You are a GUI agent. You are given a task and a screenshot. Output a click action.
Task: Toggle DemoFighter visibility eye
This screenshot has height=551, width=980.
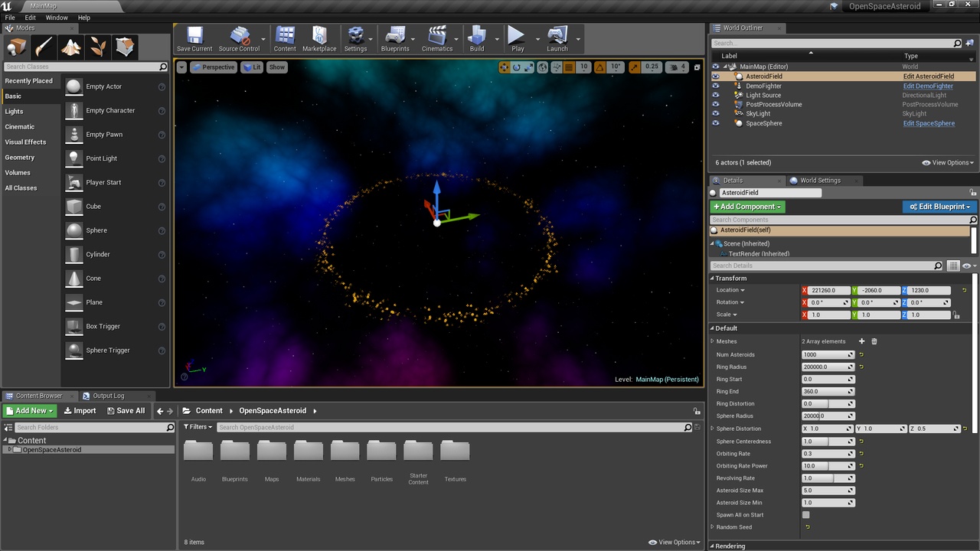[x=716, y=86]
